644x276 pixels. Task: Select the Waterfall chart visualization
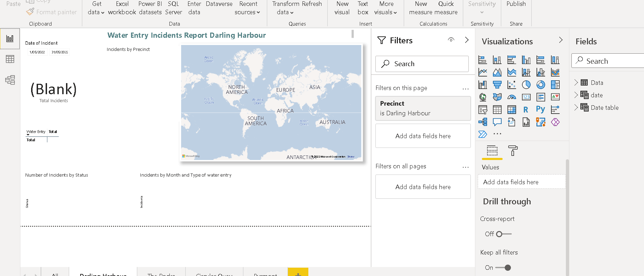(483, 85)
